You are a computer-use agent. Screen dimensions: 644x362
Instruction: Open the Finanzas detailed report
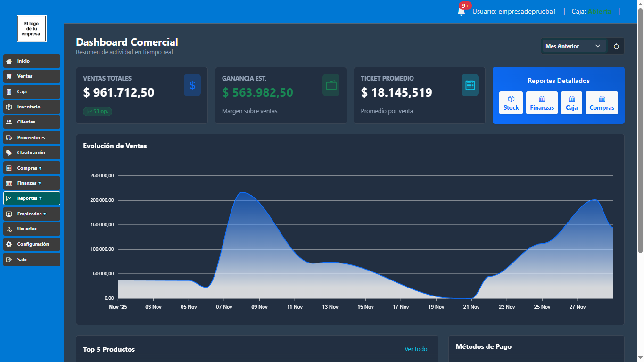[x=542, y=103]
